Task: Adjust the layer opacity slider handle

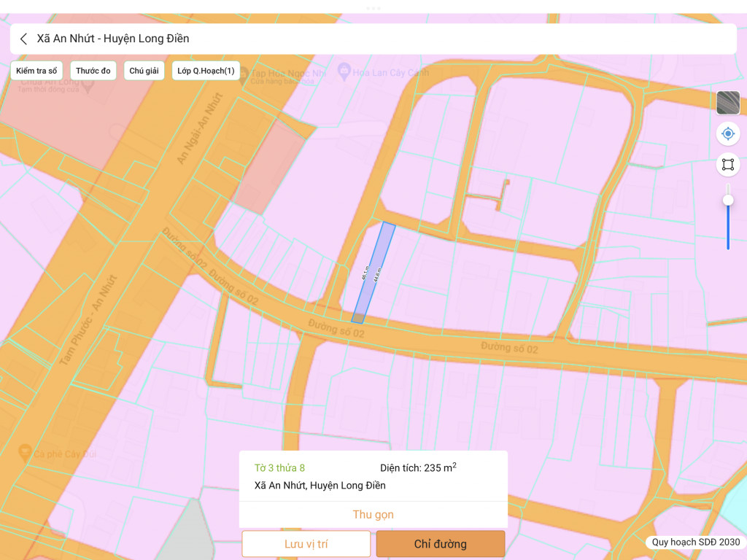Action: click(728, 201)
